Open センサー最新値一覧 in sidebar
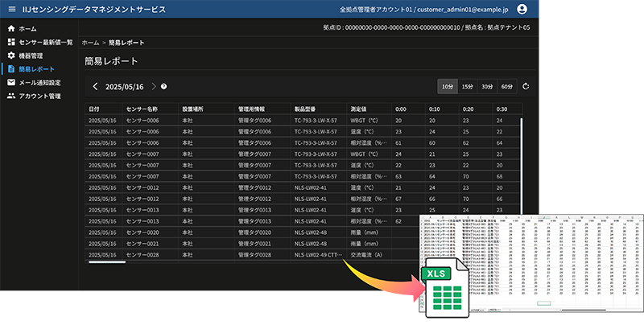Screen dimensions: 644x329 [45, 42]
